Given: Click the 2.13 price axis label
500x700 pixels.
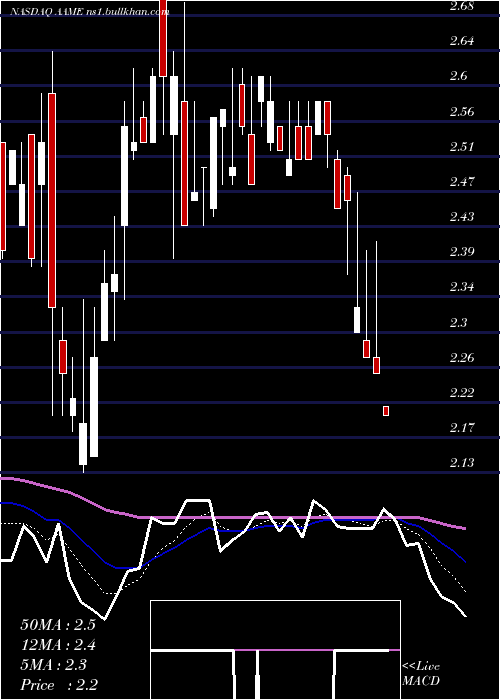Looking at the screenshot, I should [x=462, y=462].
